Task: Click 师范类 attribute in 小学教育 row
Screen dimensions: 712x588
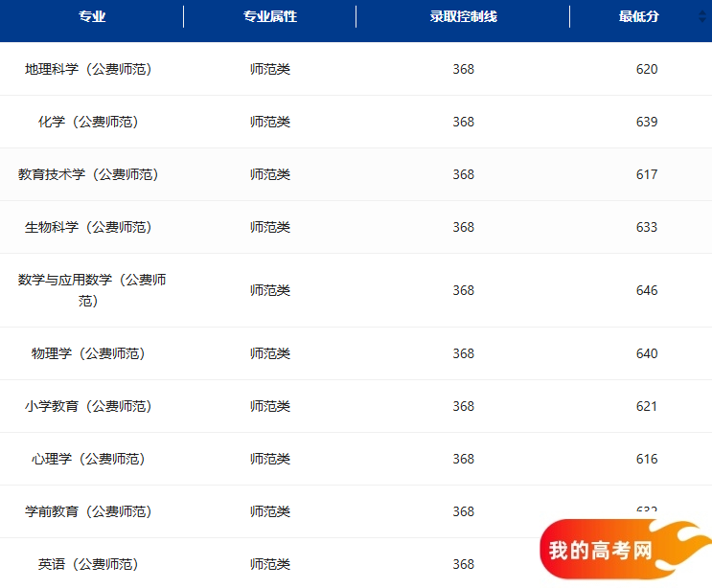Action: [270, 406]
